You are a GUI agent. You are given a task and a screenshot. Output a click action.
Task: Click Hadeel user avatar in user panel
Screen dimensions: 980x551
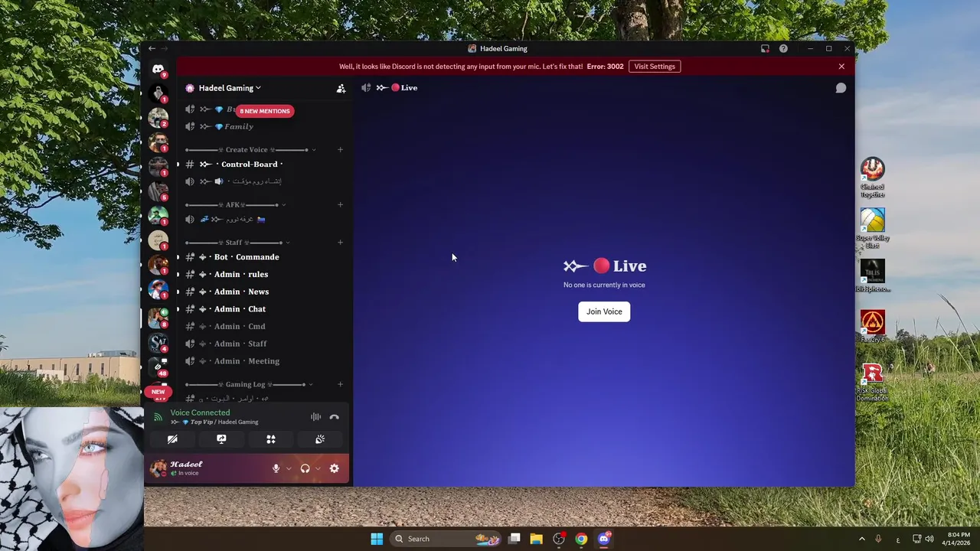pyautogui.click(x=158, y=468)
